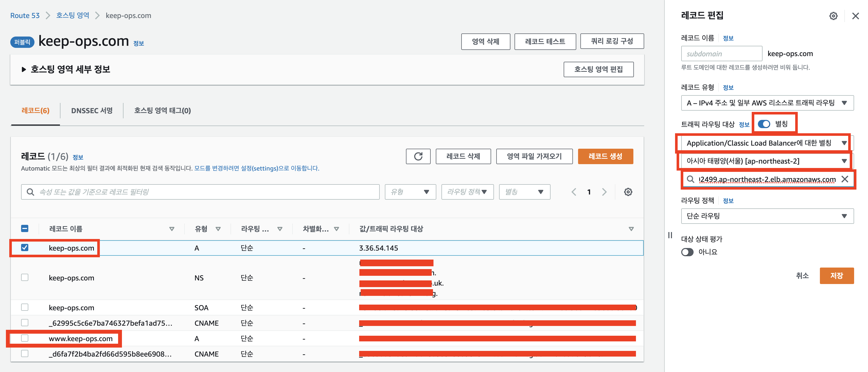Open edit panel preferences gear icon
Image resolution: width=868 pixels, height=372 pixels.
[x=833, y=16]
